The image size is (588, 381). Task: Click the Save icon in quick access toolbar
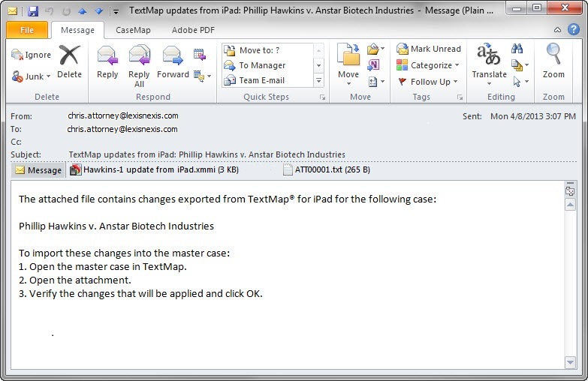click(33, 10)
